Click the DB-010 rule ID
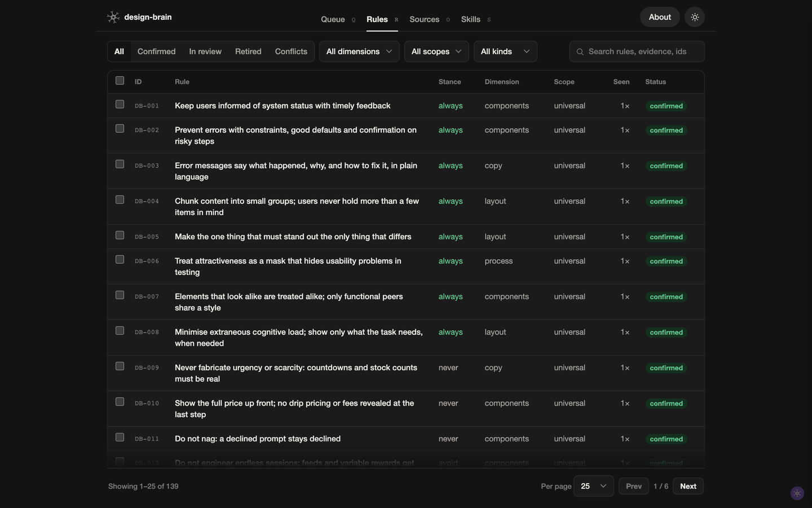The width and height of the screenshot is (812, 508). pyautogui.click(x=147, y=403)
